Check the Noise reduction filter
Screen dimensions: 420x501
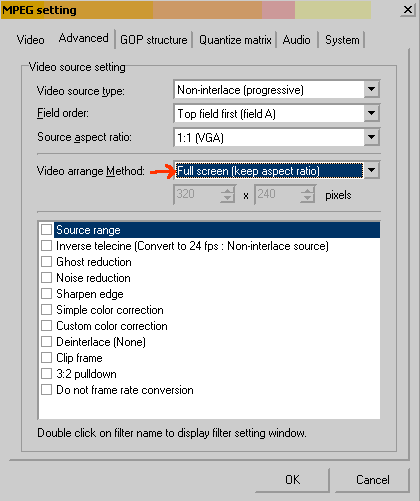pos(46,278)
